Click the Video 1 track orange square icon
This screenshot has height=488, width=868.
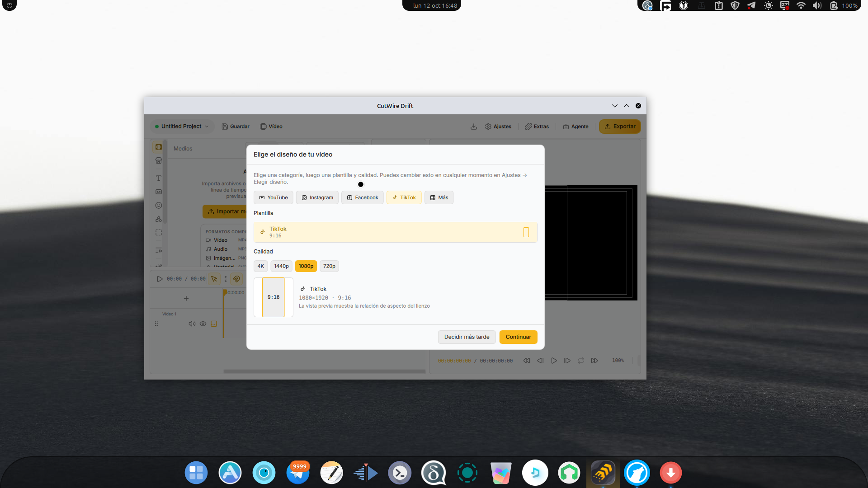click(214, 324)
